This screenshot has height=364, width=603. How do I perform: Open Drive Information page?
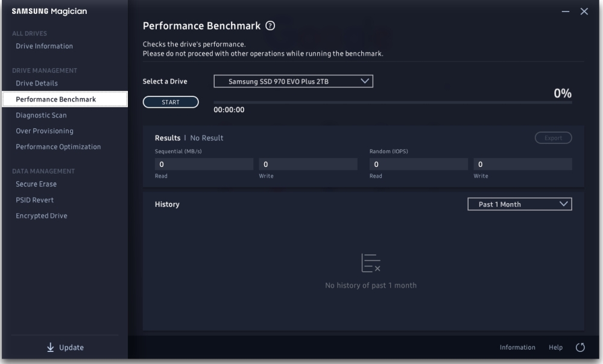(x=44, y=46)
